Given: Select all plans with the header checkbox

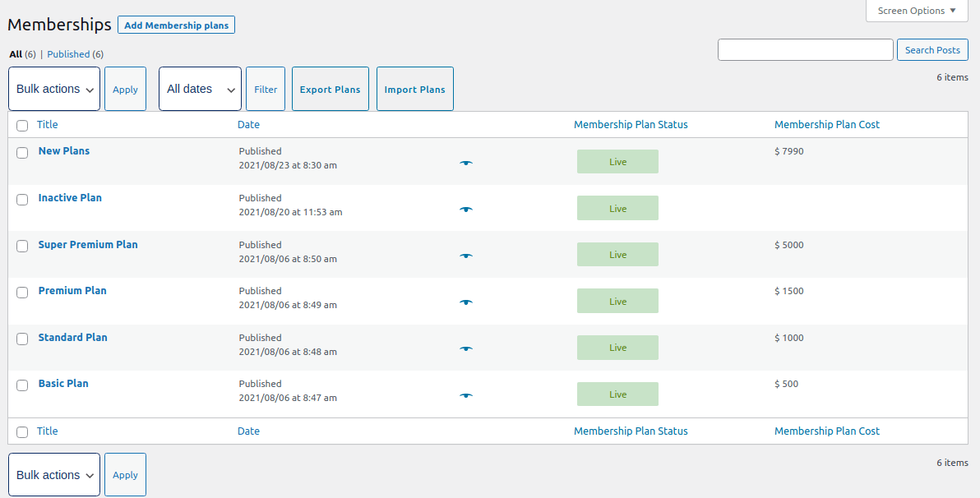Looking at the screenshot, I should click(x=22, y=125).
